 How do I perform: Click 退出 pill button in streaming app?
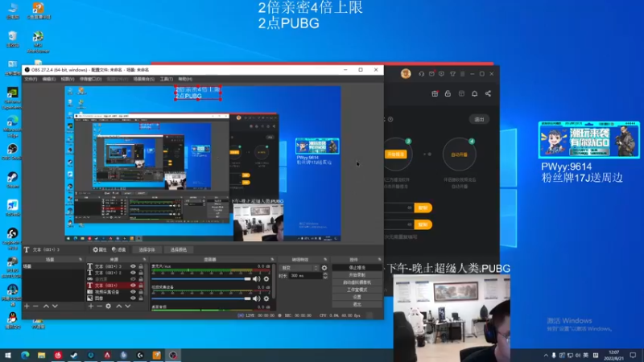point(479,119)
